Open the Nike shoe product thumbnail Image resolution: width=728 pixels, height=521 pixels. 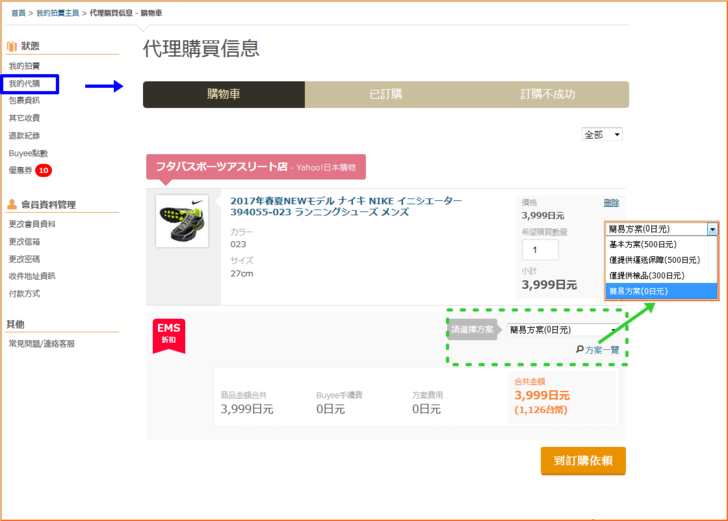click(182, 221)
